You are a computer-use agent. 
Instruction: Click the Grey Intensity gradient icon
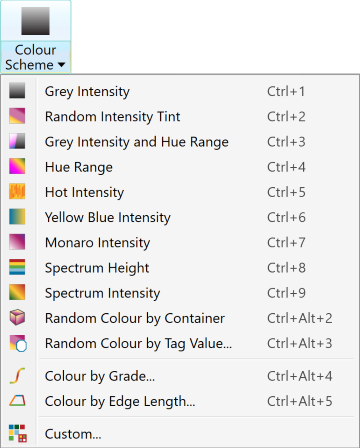17,91
